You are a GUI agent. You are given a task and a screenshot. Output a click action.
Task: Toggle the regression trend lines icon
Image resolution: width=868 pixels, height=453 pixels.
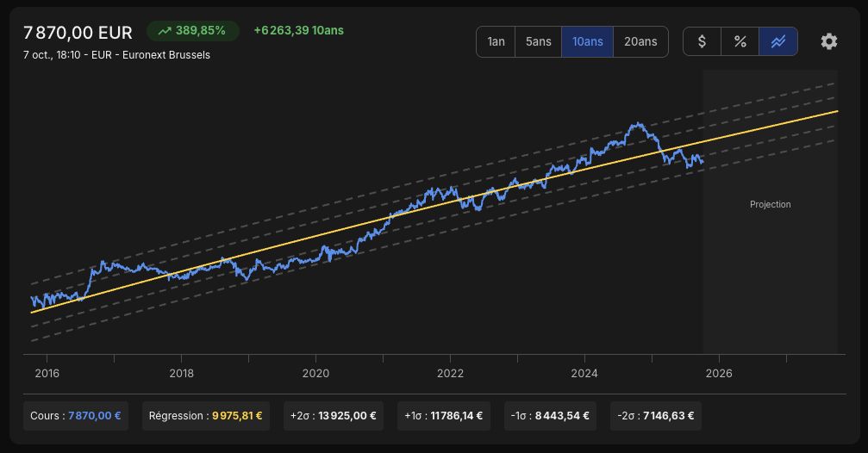(x=778, y=41)
